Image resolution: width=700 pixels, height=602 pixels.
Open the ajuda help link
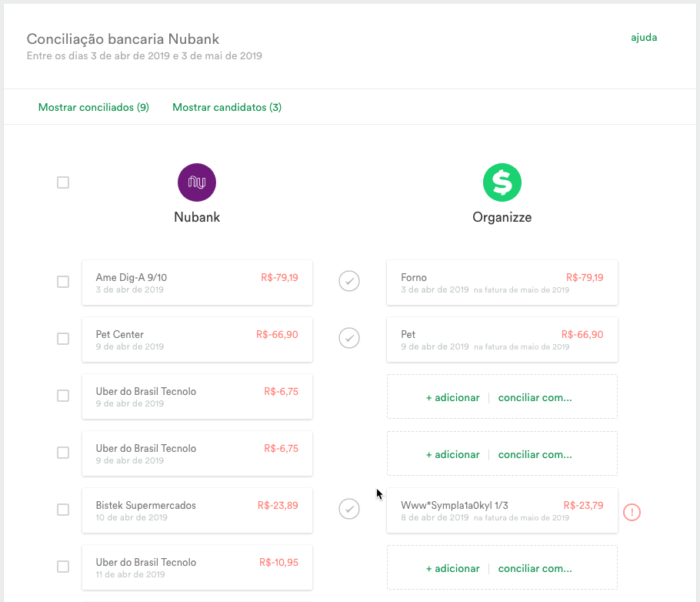(x=644, y=38)
